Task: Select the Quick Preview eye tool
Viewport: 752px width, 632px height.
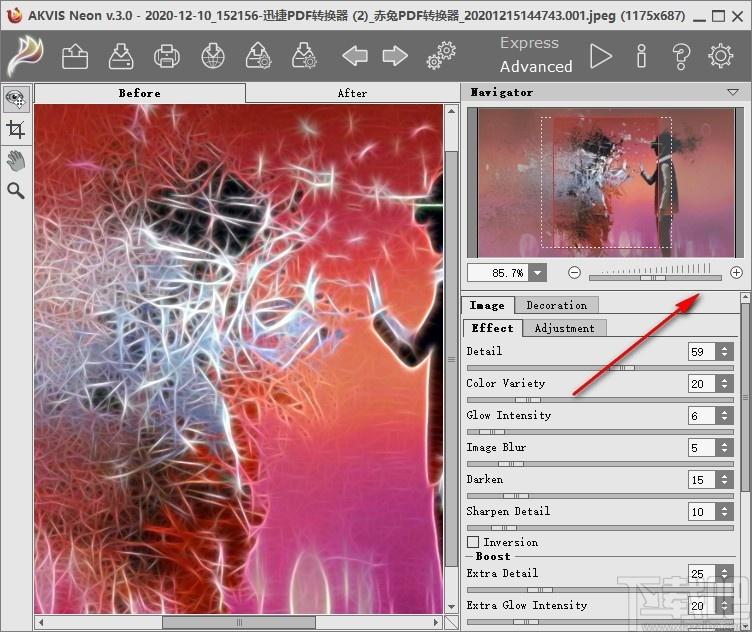Action: (x=16, y=98)
